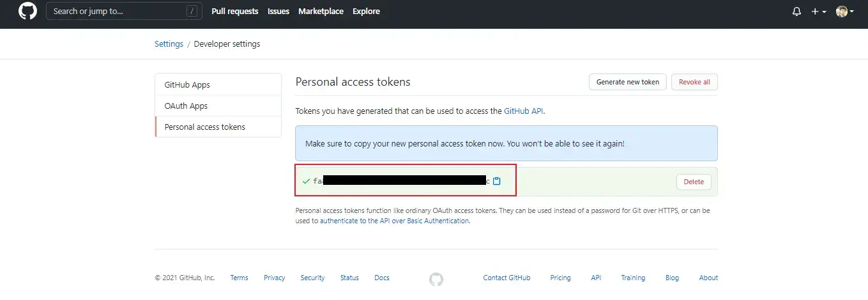Open the Docs link in the footer
Screen dimensions: 868x300
(x=381, y=278)
